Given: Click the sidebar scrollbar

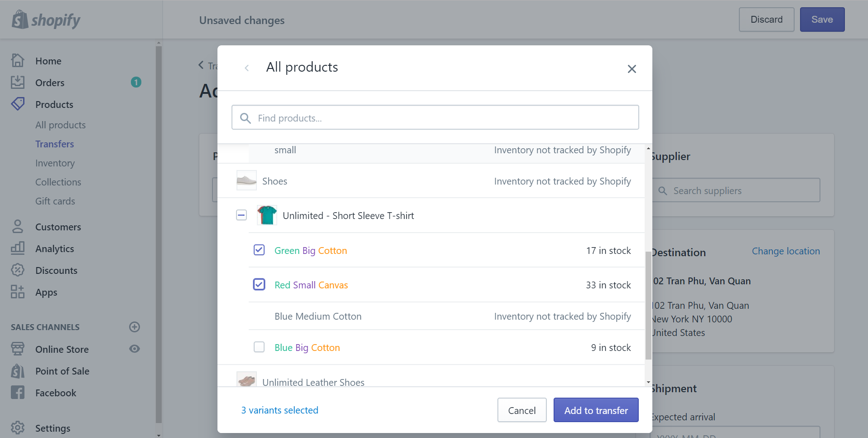Looking at the screenshot, I should [158, 234].
